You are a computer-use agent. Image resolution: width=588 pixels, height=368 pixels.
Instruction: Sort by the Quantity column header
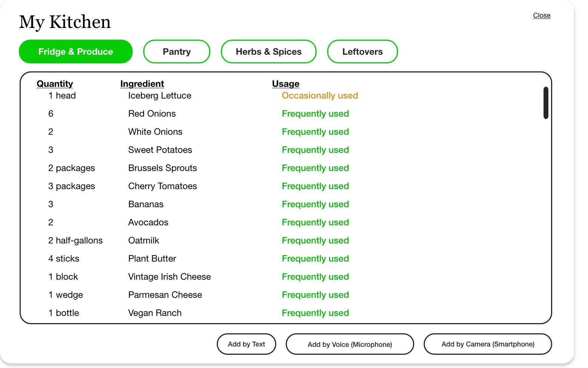click(x=55, y=84)
